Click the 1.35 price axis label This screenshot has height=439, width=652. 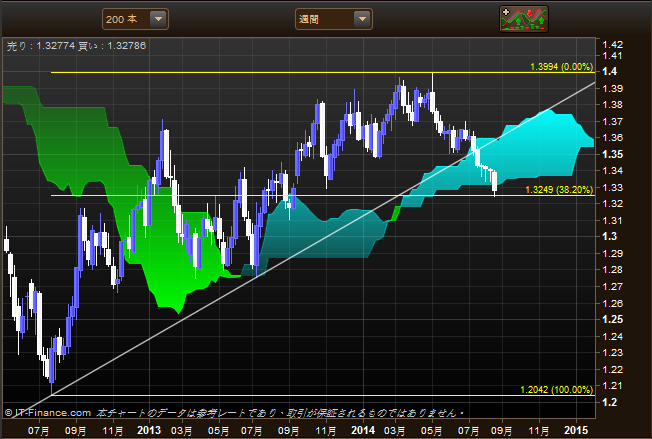point(612,154)
